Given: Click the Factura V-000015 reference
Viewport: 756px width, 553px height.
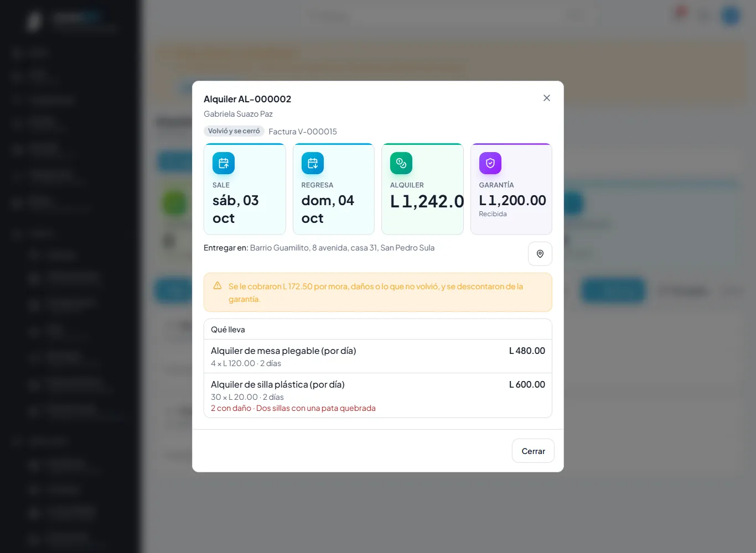Looking at the screenshot, I should [303, 132].
